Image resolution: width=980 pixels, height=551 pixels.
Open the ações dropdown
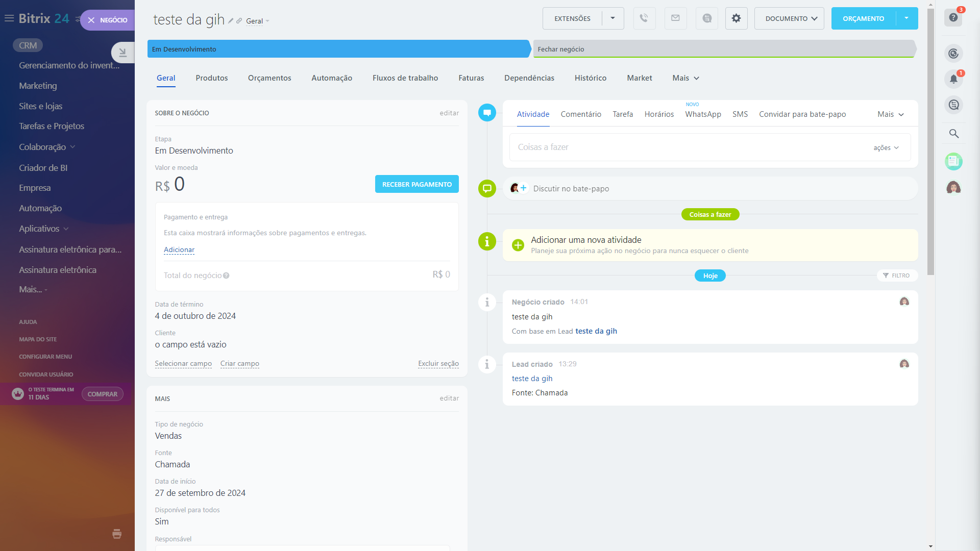(x=886, y=147)
